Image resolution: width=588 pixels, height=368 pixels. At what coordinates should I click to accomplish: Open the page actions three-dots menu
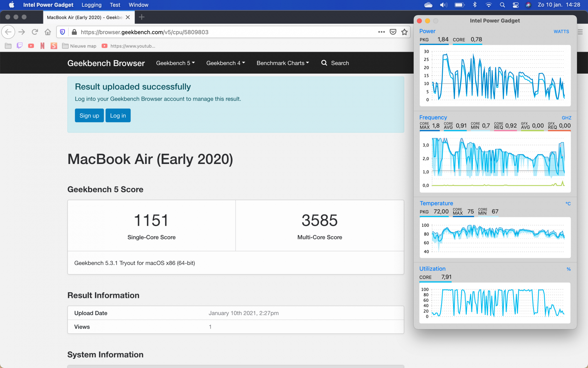(x=381, y=32)
